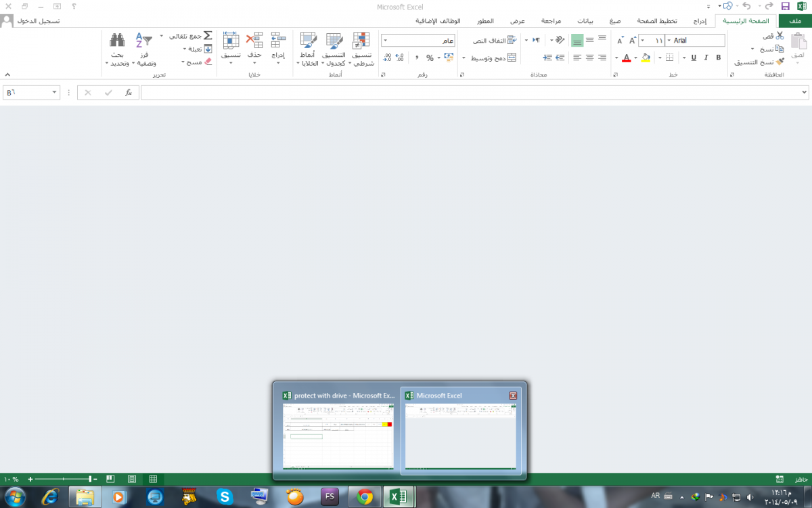Switch to the Data (بيانات) tab

click(585, 21)
